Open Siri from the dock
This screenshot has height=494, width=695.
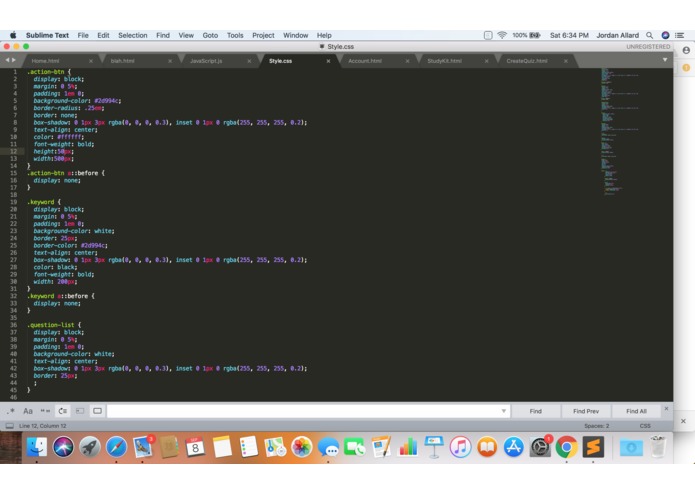(x=63, y=447)
